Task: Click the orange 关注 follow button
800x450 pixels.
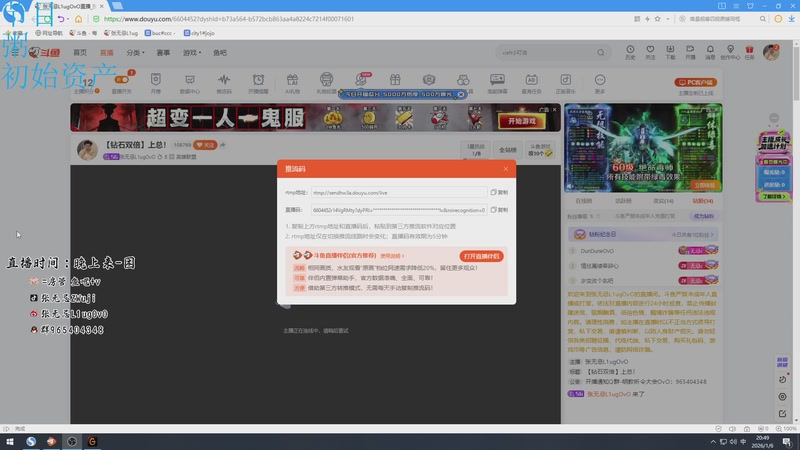Action: tap(205, 145)
